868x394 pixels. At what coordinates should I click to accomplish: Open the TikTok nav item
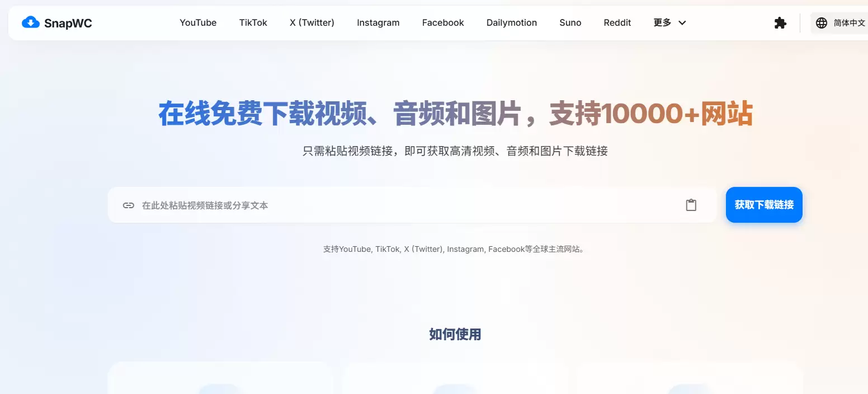pyautogui.click(x=253, y=23)
